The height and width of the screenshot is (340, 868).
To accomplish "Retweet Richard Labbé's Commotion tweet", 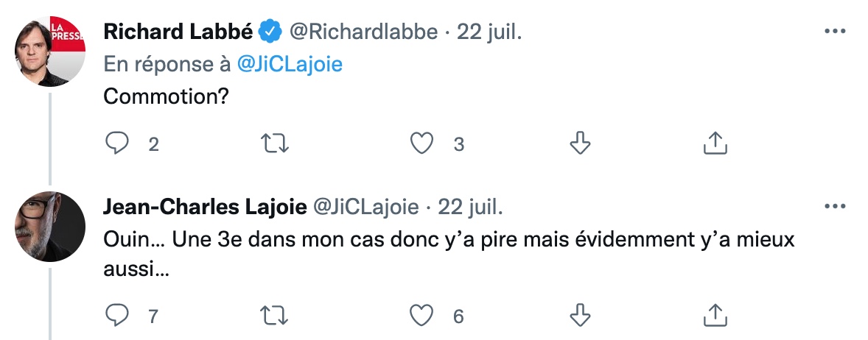I will 275,144.
